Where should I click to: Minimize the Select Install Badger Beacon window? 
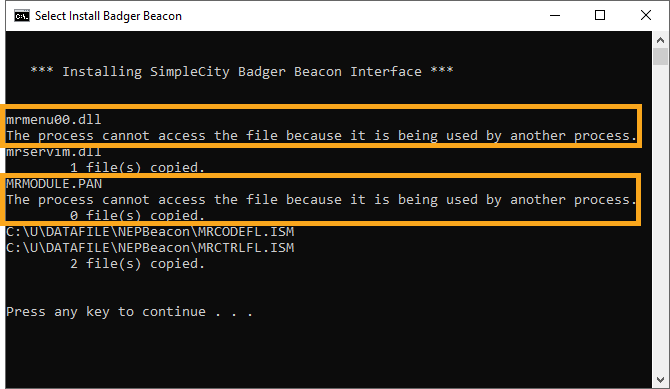click(555, 16)
